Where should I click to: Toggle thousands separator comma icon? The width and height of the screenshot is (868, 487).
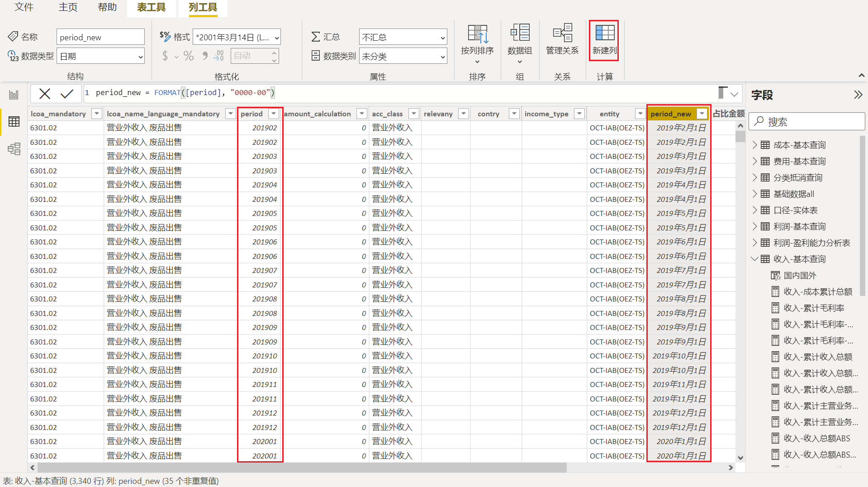pyautogui.click(x=204, y=56)
